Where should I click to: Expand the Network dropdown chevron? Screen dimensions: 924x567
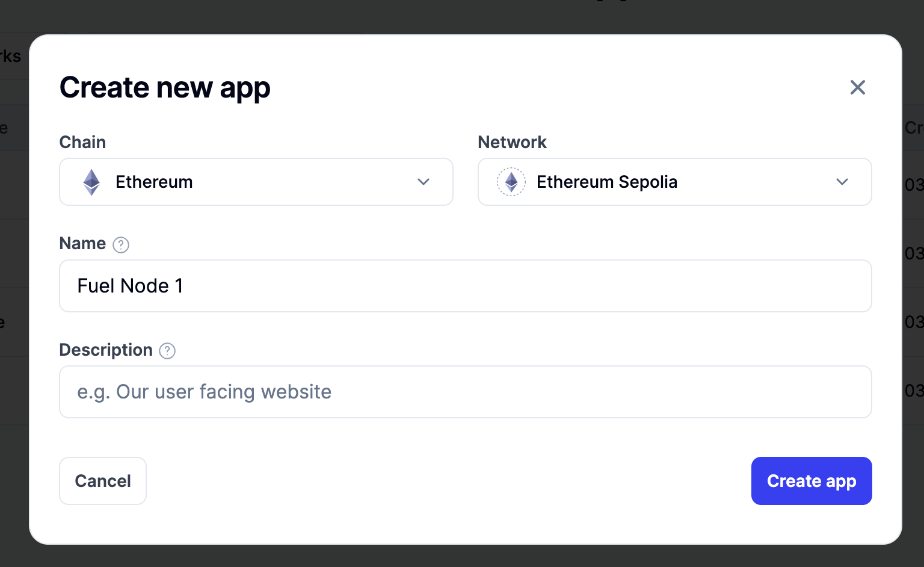click(x=842, y=182)
